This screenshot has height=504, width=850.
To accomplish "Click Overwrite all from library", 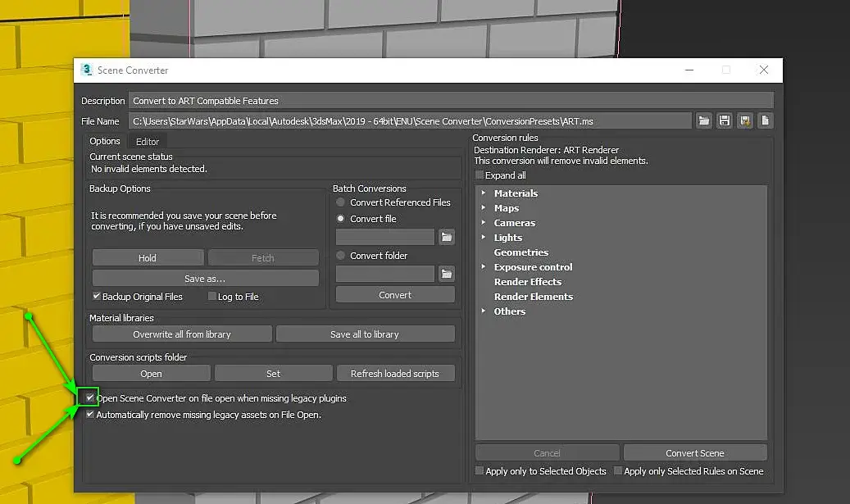I will click(x=182, y=334).
